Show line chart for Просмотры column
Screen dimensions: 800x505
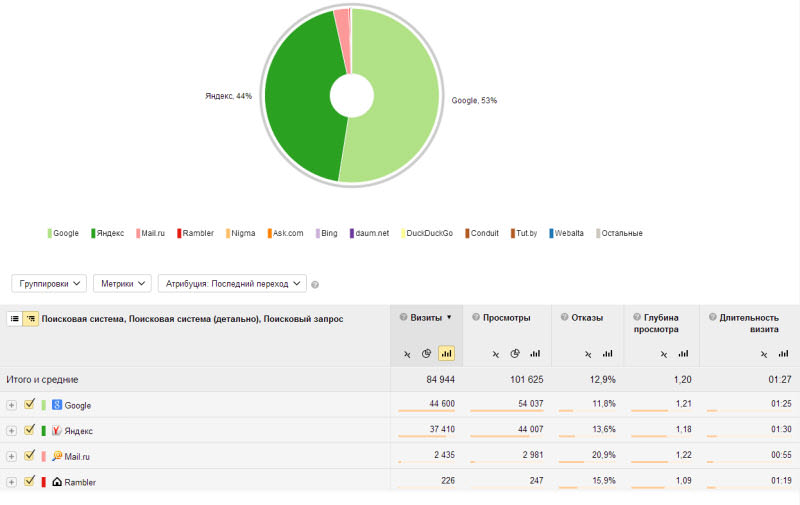point(495,354)
